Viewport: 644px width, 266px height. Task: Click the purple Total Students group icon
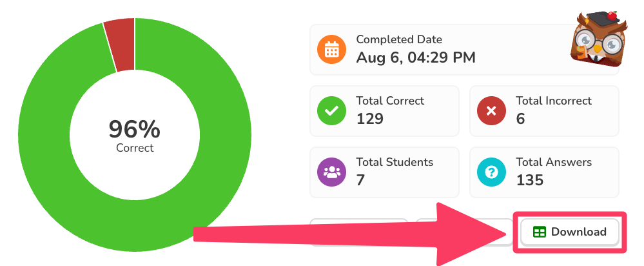(x=332, y=172)
